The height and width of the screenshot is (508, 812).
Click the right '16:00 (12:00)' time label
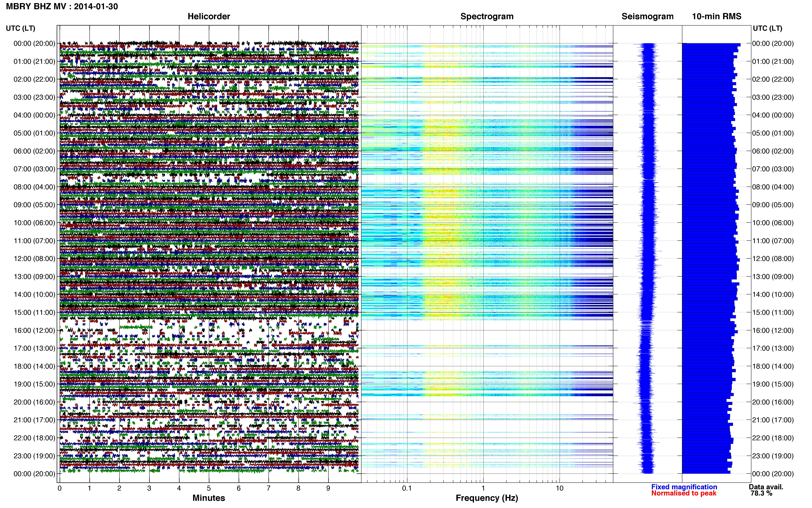coord(773,330)
